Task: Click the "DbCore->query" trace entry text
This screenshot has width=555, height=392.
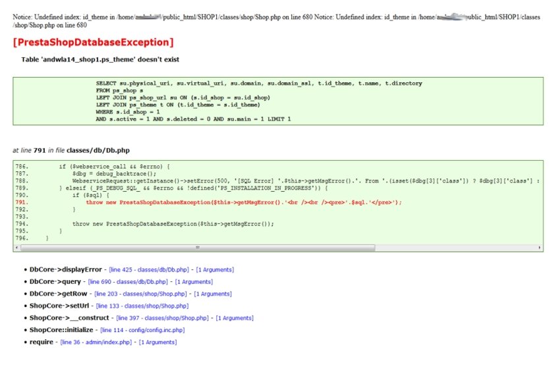Action: click(55, 281)
